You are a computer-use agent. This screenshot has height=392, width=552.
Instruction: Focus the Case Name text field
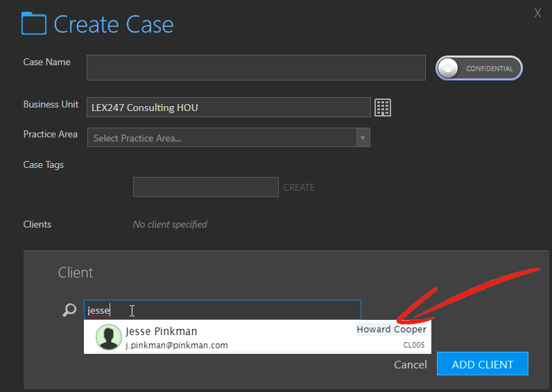coord(256,67)
